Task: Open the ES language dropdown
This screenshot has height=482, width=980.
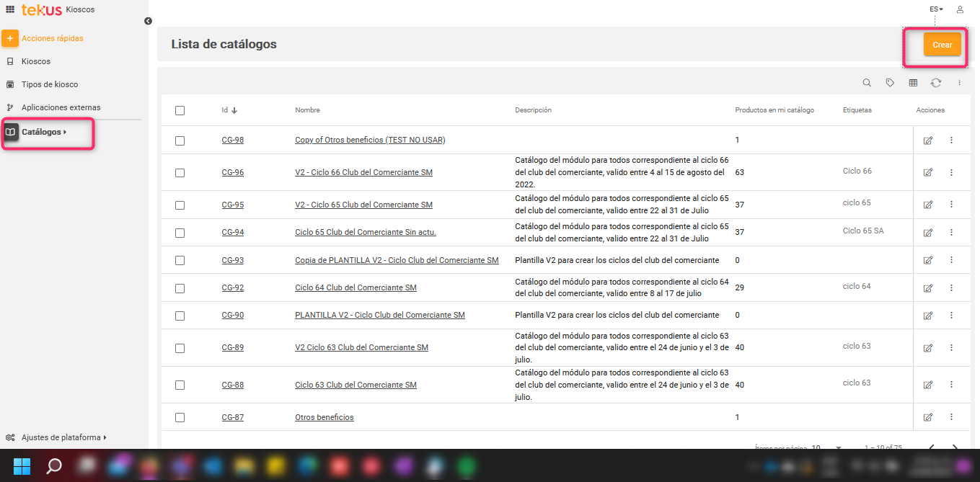Action: tap(935, 9)
